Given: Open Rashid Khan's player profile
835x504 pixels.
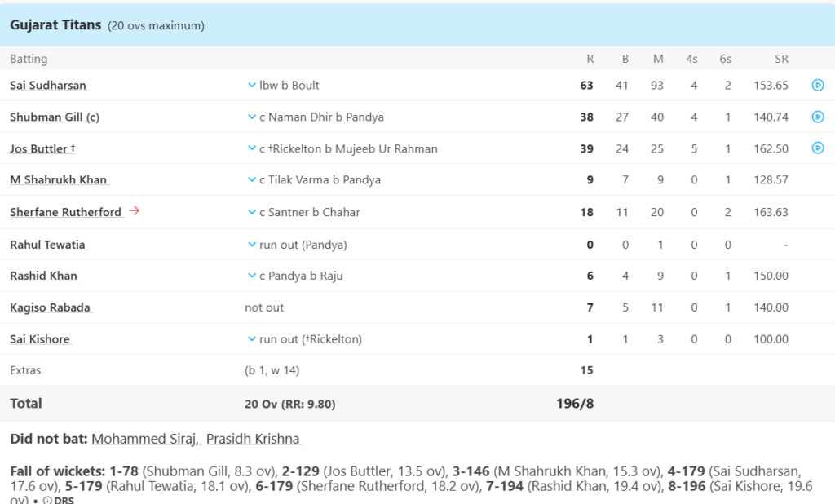Looking at the screenshot, I should point(40,276).
